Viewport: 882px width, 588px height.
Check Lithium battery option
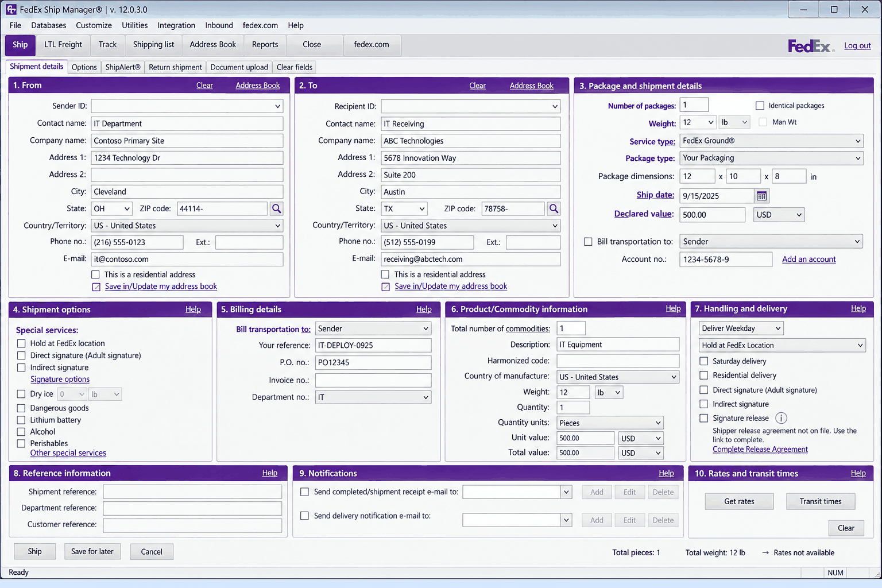pyautogui.click(x=21, y=420)
